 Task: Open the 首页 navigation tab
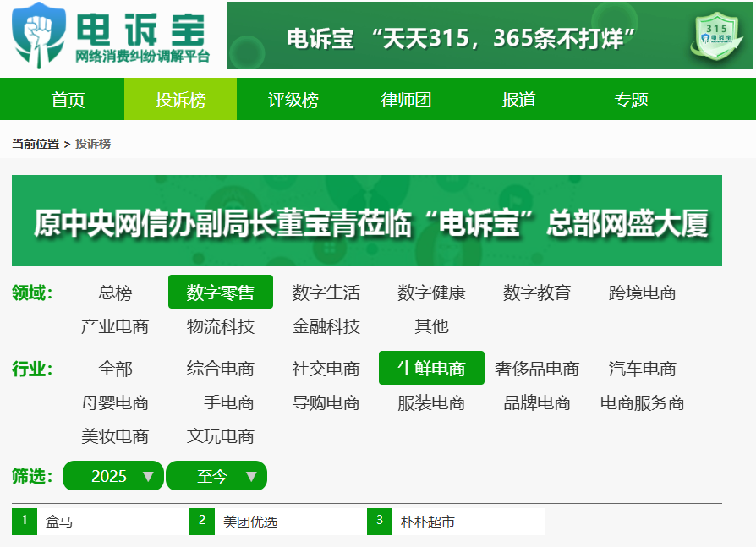click(x=68, y=99)
